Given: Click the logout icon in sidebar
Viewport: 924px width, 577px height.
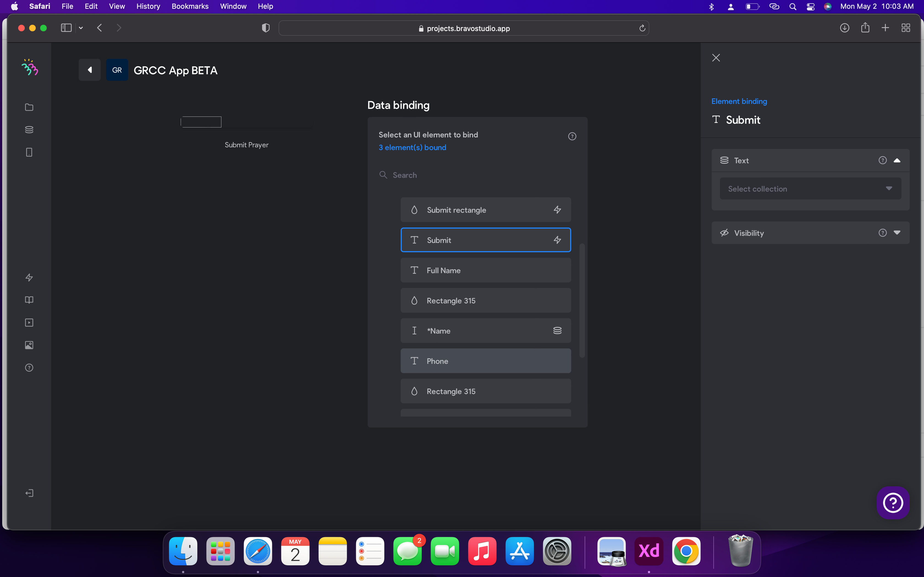Looking at the screenshot, I should [29, 493].
